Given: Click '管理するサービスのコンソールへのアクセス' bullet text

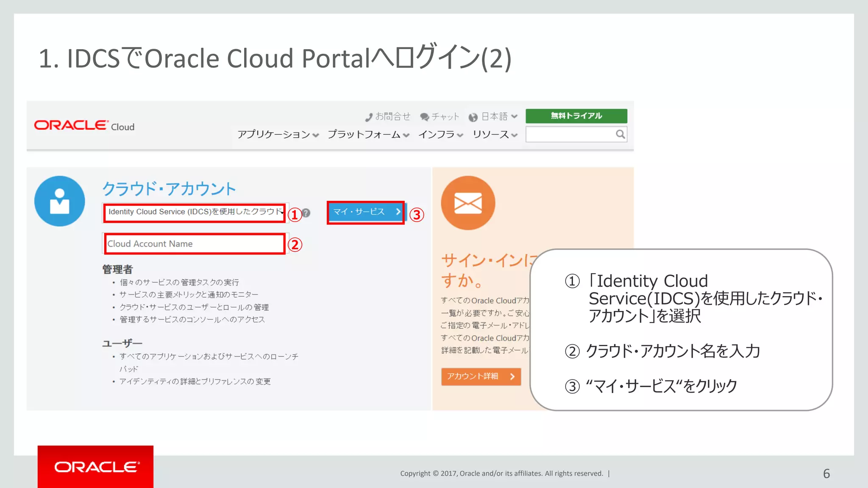Looking at the screenshot, I should [x=192, y=319].
